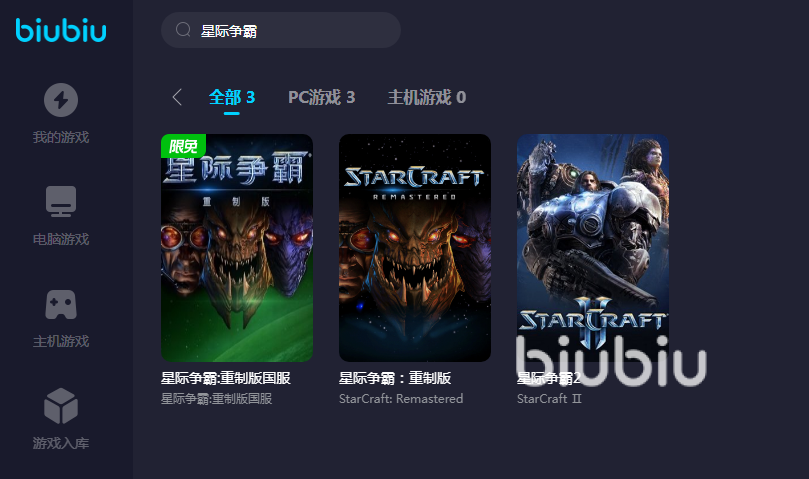This screenshot has width=809, height=479.
Task: Click the 星际争霸 search field
Action: pyautogui.click(x=281, y=30)
